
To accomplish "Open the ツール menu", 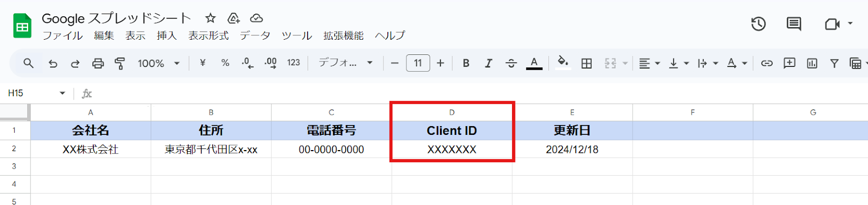I will point(297,36).
